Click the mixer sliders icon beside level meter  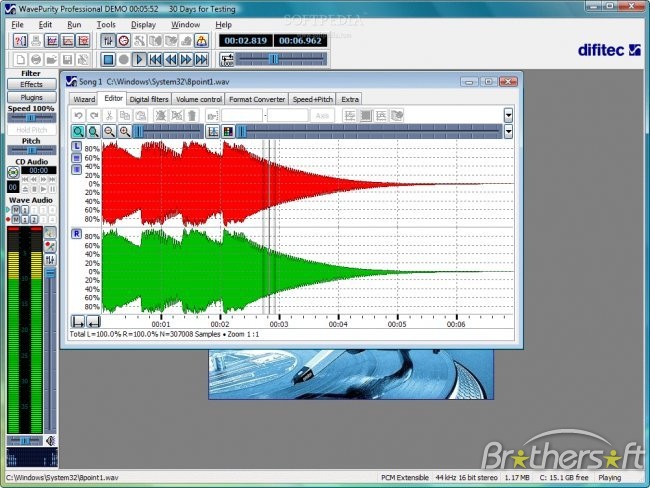pyautogui.click(x=50, y=260)
